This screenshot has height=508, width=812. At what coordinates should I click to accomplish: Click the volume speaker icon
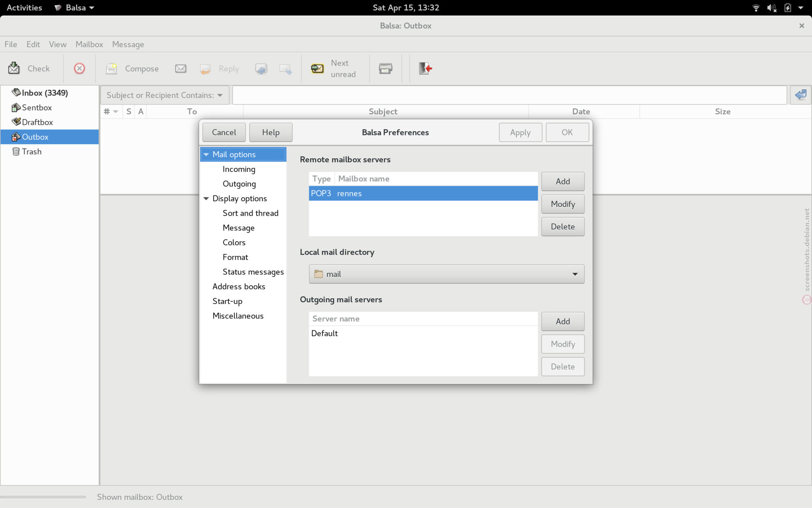click(772, 8)
